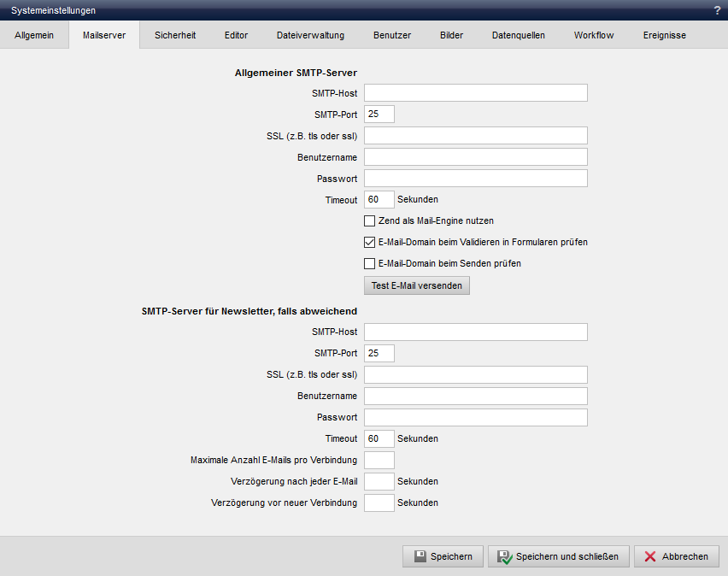This screenshot has width=728, height=576.
Task: Switch to the Datenquellen tab
Action: 518,35
